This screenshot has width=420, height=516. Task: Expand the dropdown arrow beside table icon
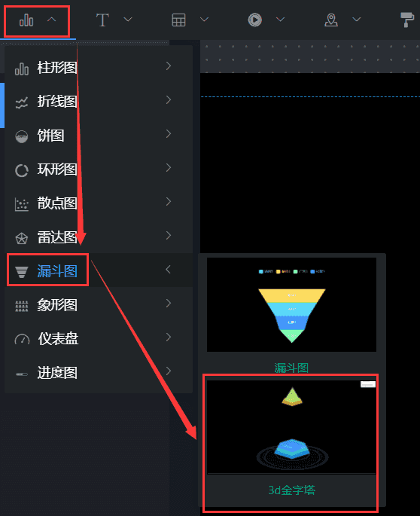pyautogui.click(x=204, y=20)
